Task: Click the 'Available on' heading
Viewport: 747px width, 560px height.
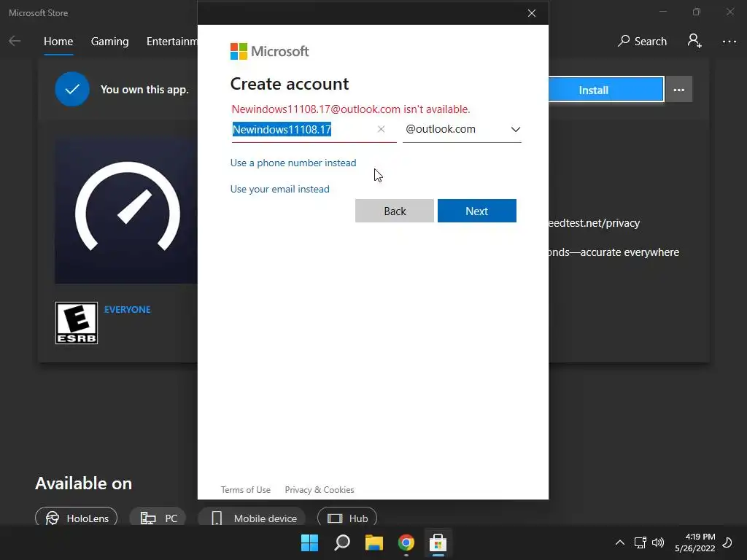Action: tap(83, 483)
